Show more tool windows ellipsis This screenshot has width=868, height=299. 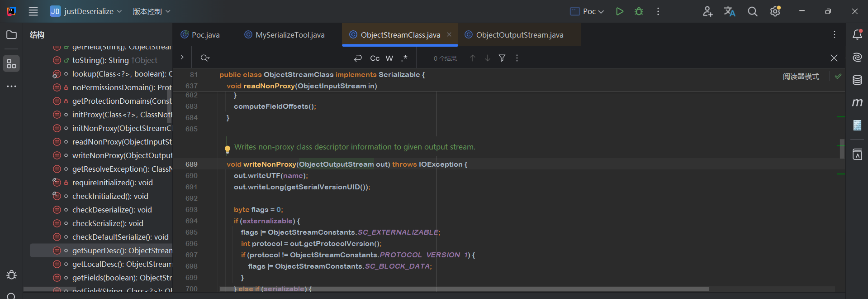click(x=12, y=86)
